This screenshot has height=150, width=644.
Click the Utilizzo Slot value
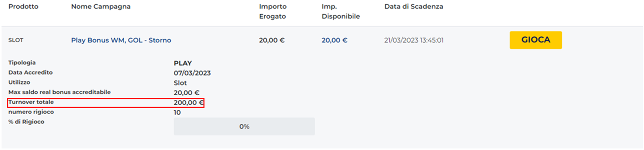(180, 83)
